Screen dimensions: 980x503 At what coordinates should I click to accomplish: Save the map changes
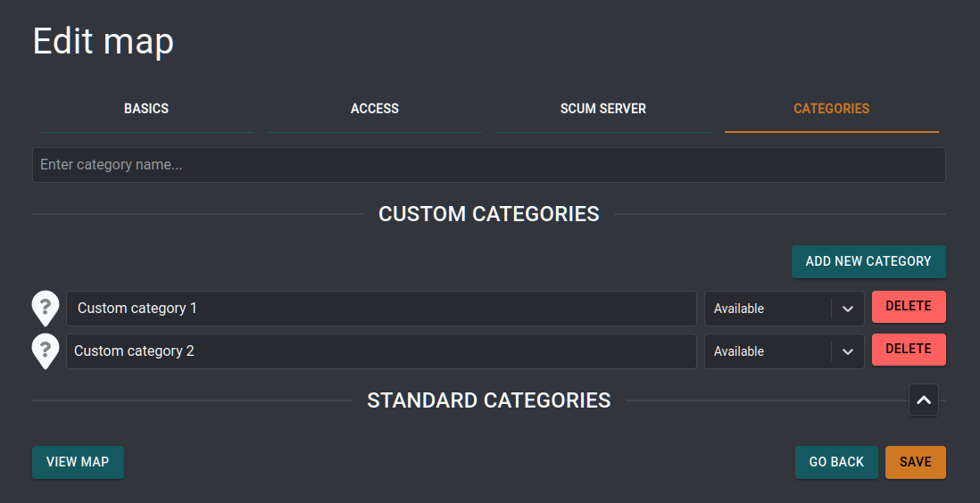pos(915,462)
